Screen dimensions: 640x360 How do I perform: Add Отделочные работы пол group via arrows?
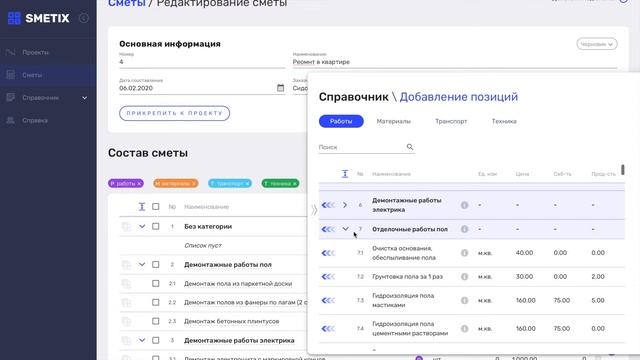[x=328, y=229]
